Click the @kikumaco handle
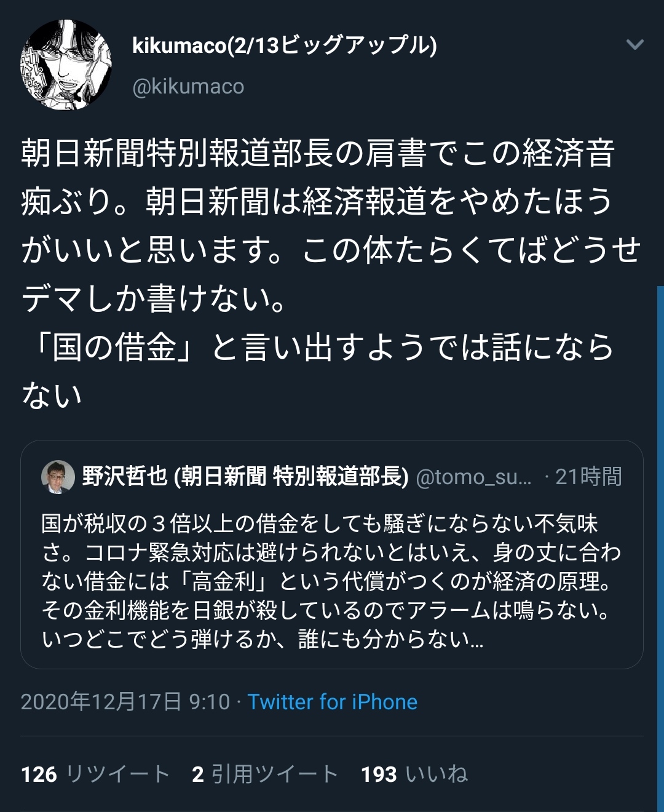 point(188,87)
